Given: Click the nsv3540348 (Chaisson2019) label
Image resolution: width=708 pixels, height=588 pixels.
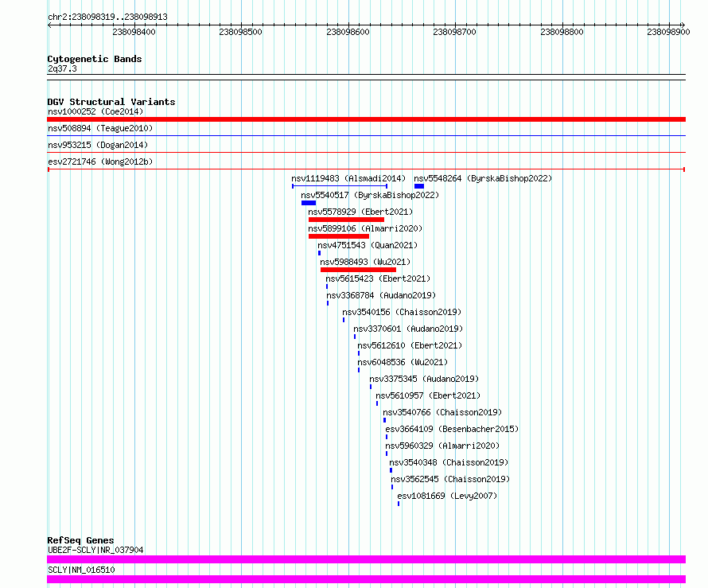Looking at the screenshot, I should click(449, 462).
